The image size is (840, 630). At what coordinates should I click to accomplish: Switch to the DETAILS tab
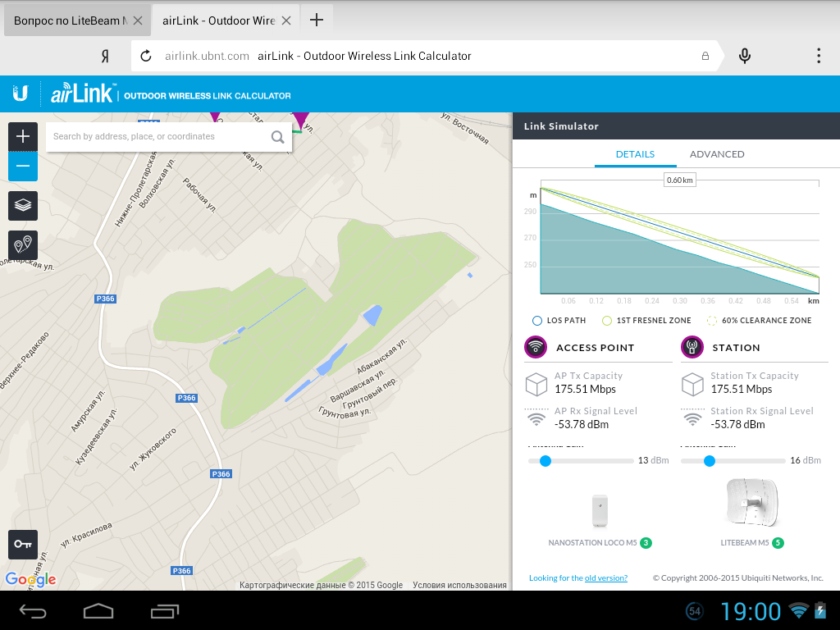tap(636, 154)
